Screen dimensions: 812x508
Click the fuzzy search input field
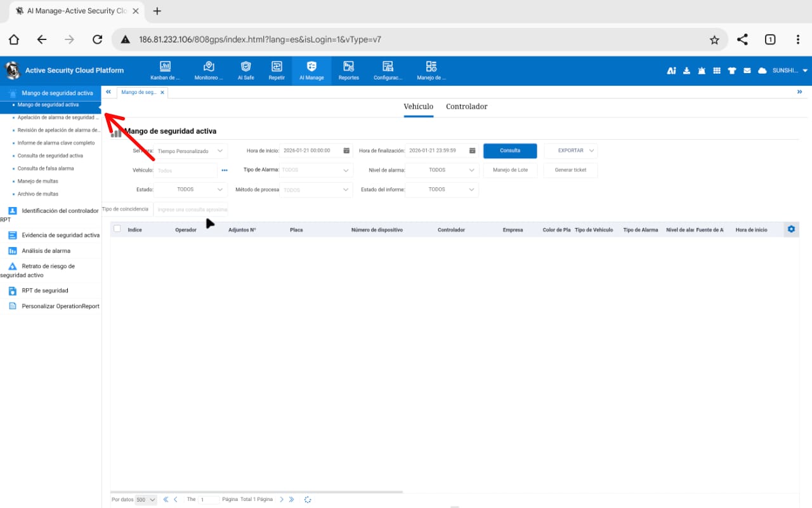191,209
